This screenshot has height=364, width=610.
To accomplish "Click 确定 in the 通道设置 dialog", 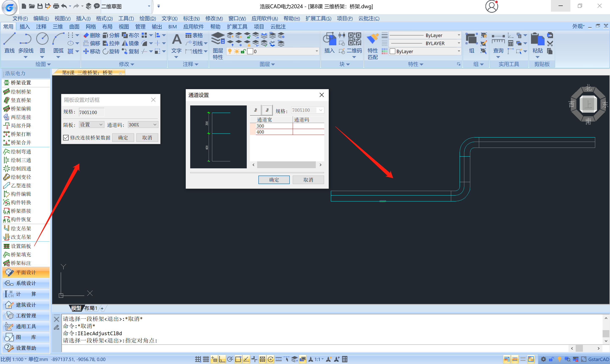I will pyautogui.click(x=274, y=180).
